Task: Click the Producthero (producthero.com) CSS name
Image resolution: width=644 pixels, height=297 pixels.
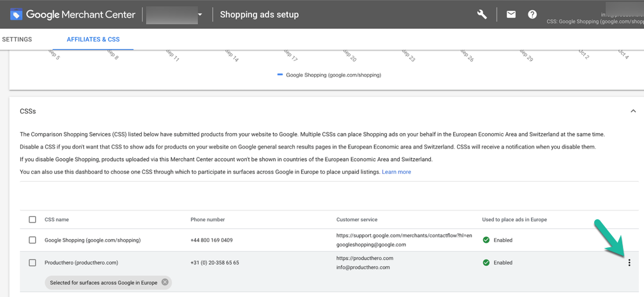Action: [81, 263]
